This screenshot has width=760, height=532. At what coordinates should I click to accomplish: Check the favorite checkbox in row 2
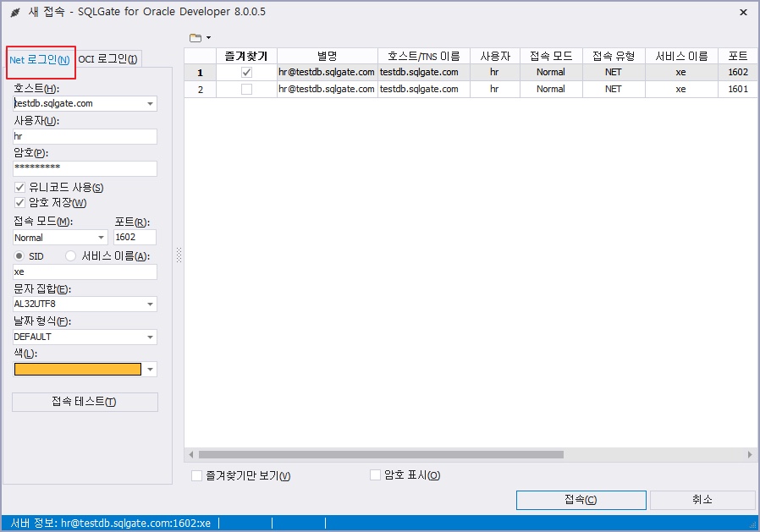[x=246, y=89]
